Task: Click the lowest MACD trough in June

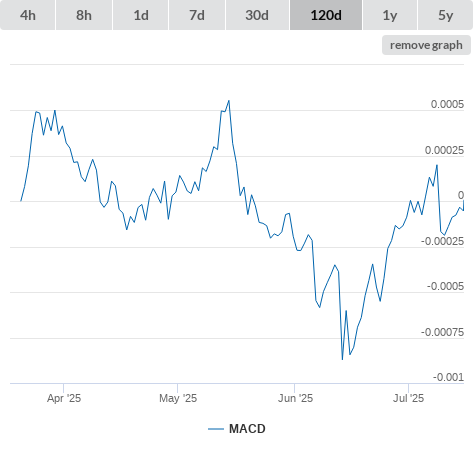Action: pyautogui.click(x=342, y=359)
